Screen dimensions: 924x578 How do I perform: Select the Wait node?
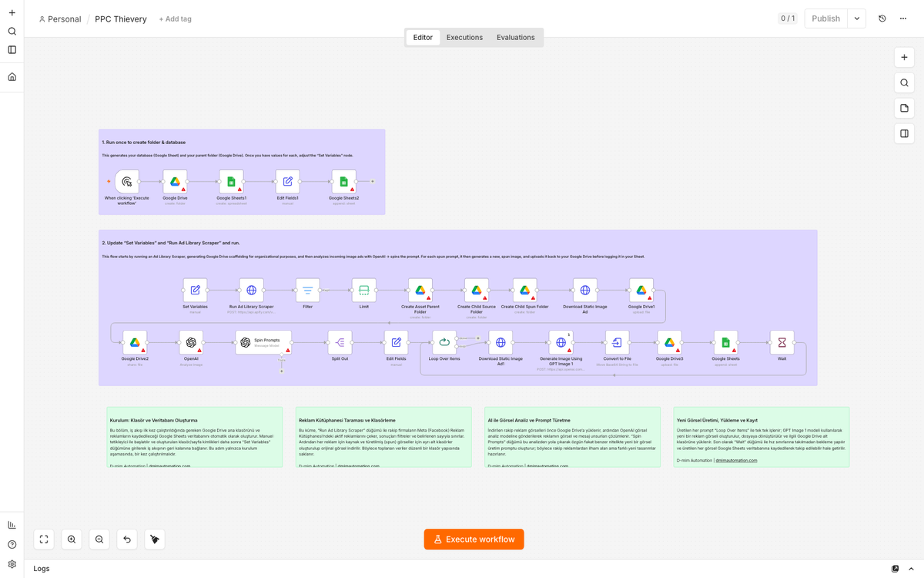782,343
